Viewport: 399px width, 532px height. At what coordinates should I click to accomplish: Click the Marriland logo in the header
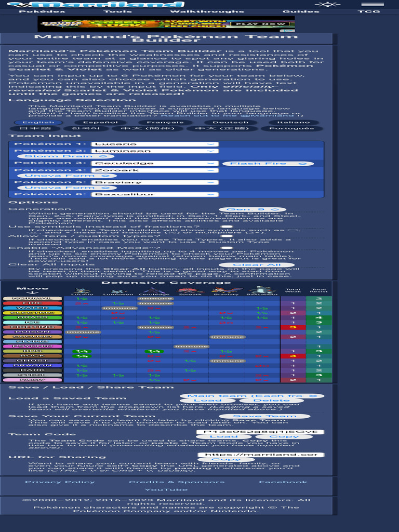96,4
